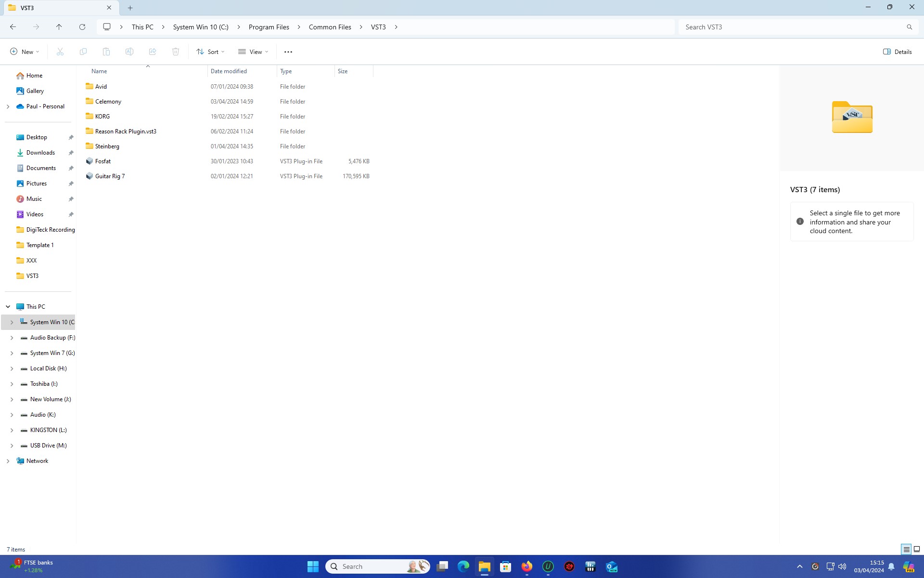Expand the Audio Backup (F:) drive tree
Image resolution: width=924 pixels, height=578 pixels.
12,338
